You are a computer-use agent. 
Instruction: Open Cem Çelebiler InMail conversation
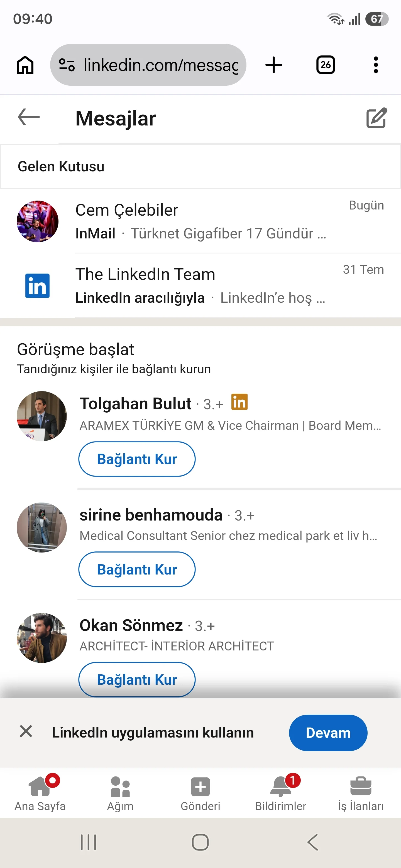point(200,221)
